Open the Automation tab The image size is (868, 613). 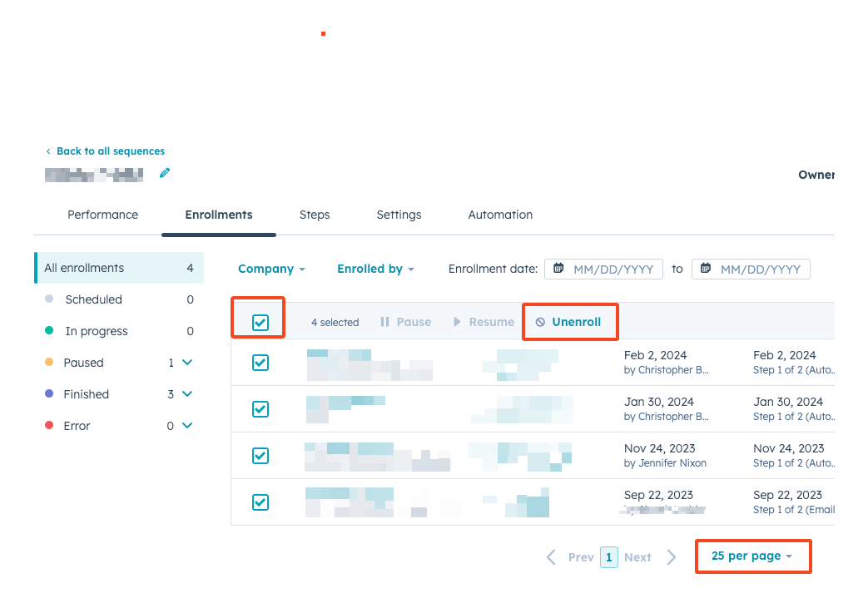pyautogui.click(x=500, y=215)
